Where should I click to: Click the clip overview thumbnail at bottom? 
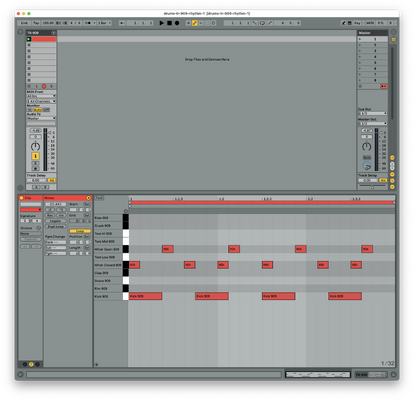318,375
